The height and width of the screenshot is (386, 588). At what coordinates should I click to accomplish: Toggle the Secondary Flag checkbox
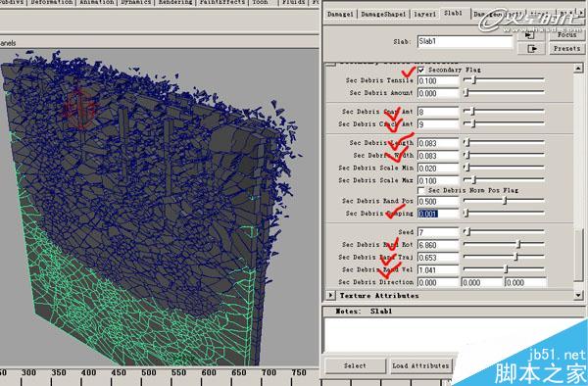(x=421, y=70)
